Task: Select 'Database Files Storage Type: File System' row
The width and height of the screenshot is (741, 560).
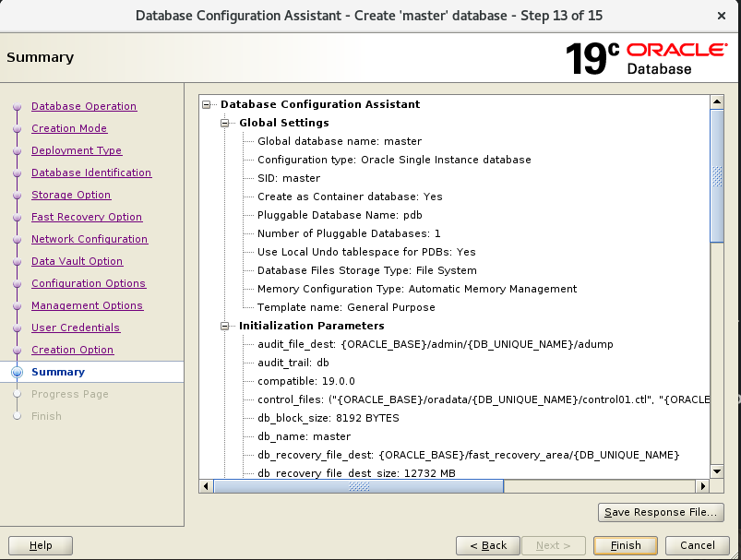Action: [x=367, y=270]
